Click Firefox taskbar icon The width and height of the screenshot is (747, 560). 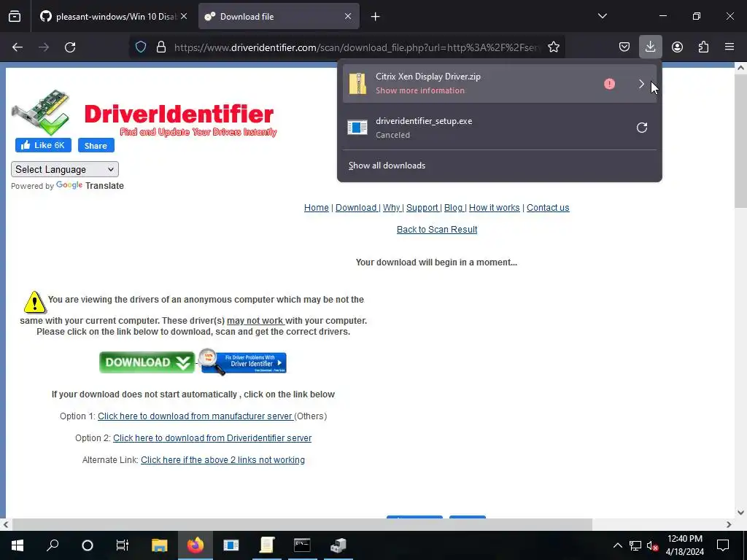tap(196, 545)
